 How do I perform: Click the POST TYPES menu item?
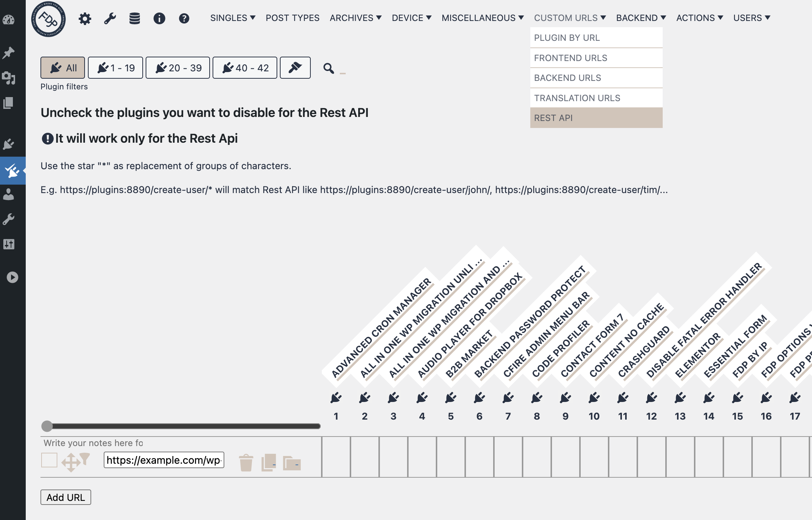click(292, 18)
